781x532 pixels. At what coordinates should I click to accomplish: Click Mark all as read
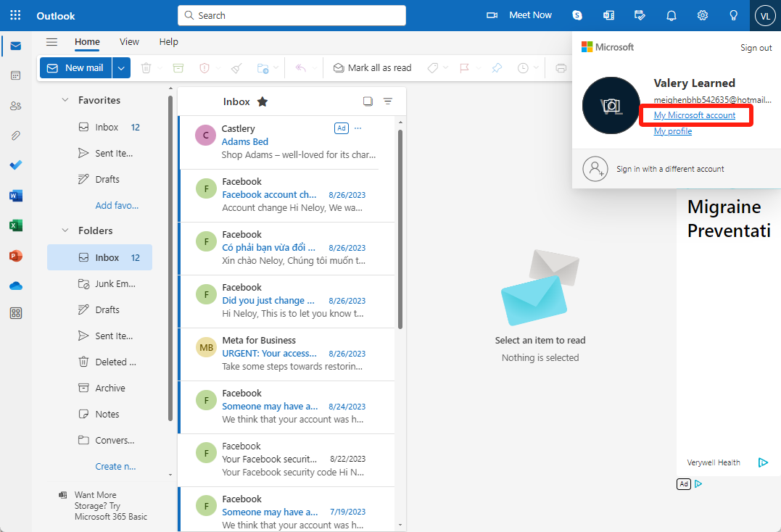click(372, 68)
